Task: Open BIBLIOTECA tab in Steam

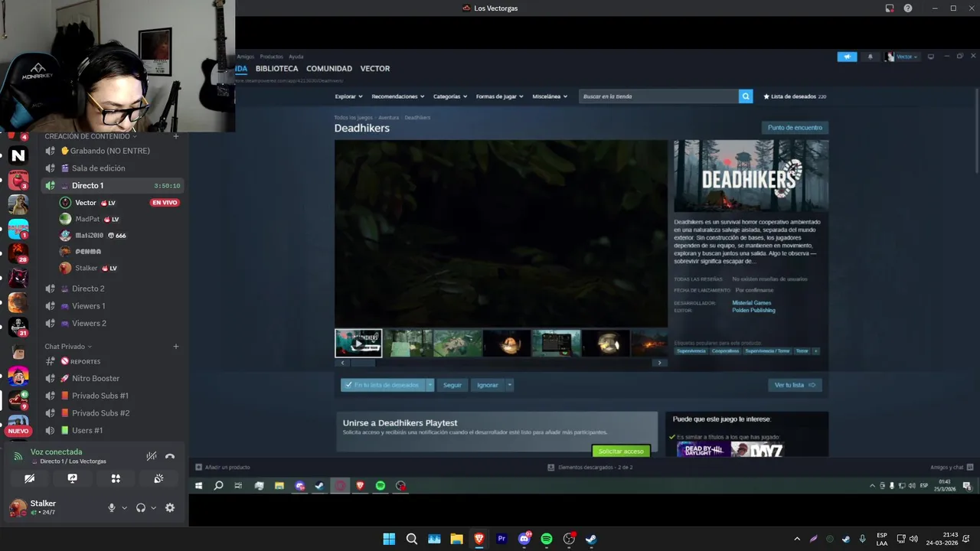Action: click(276, 69)
